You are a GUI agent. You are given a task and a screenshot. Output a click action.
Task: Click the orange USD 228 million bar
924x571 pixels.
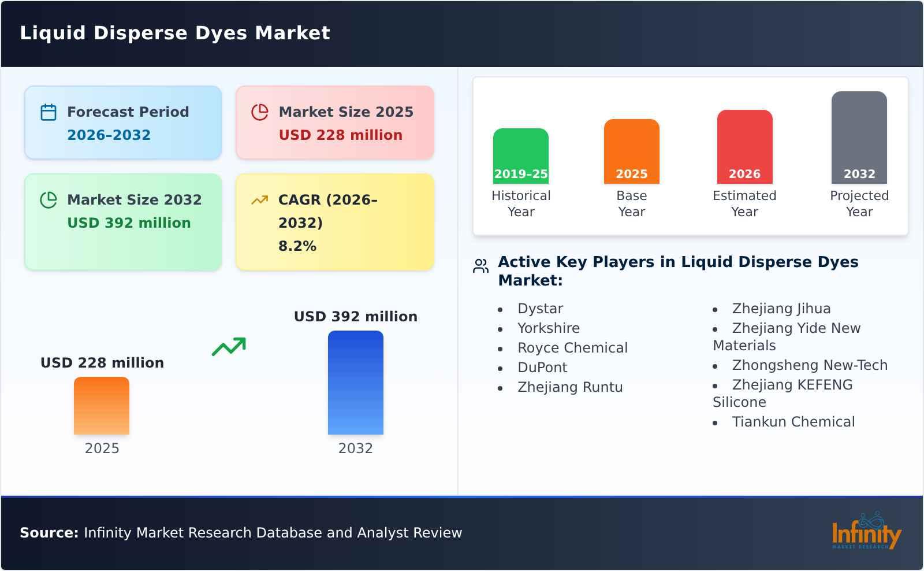tap(102, 405)
